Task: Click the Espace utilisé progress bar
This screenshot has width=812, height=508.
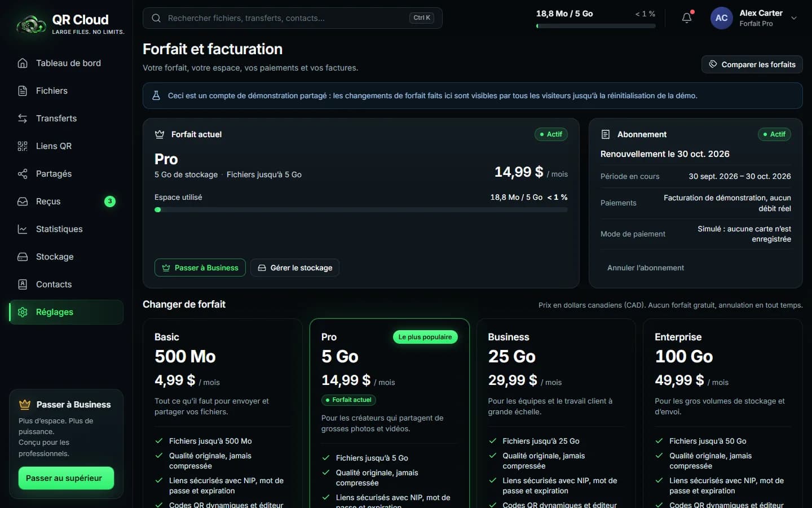Action: (361, 209)
